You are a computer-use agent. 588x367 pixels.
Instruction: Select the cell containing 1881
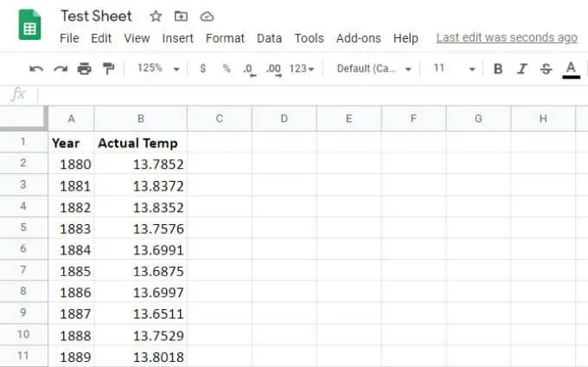tap(71, 184)
